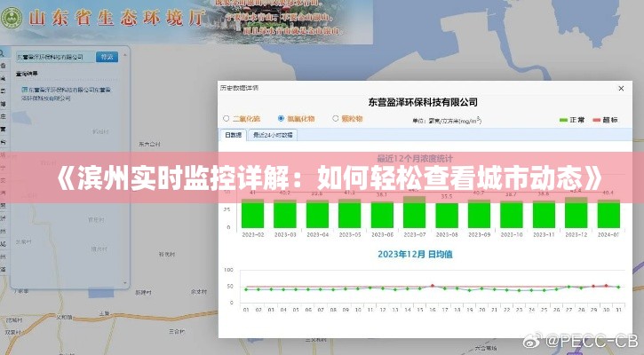Screen dimensions: 644x355
Task: Click the red exceedance point on day 16
Action: pos(433,286)
